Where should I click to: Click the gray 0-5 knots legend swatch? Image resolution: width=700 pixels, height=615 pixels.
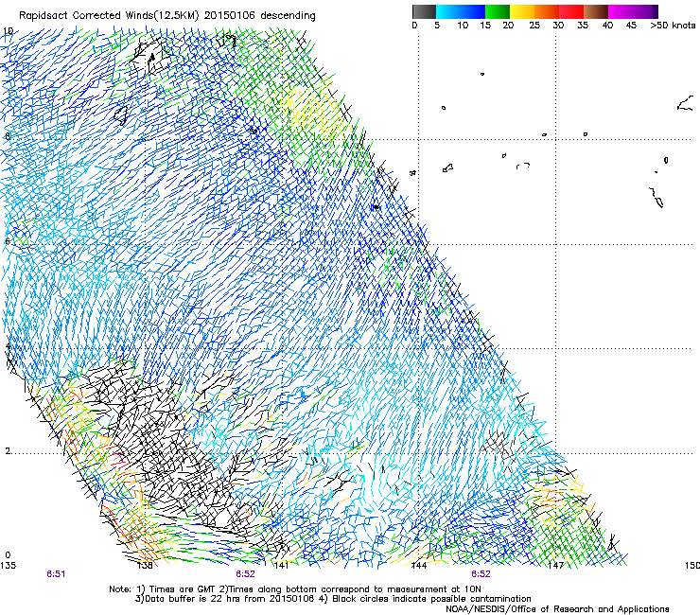click(x=424, y=11)
